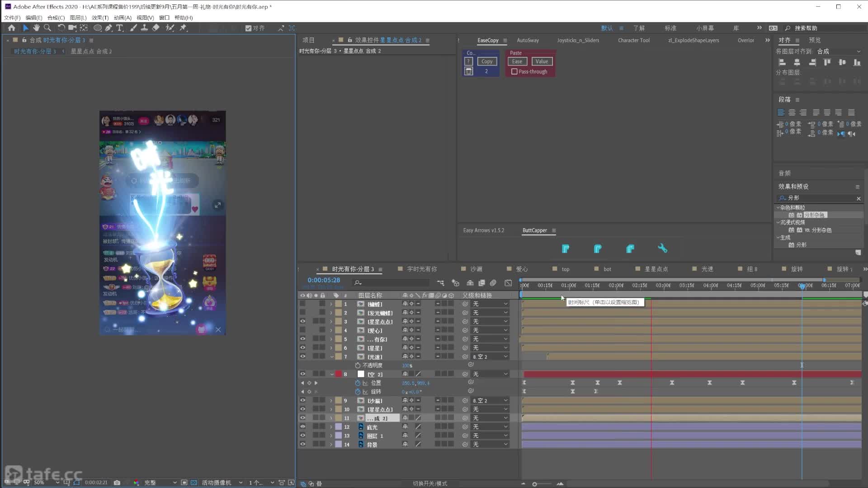Toggle frame blending timeline icon
868x488 pixels.
pyautogui.click(x=482, y=283)
